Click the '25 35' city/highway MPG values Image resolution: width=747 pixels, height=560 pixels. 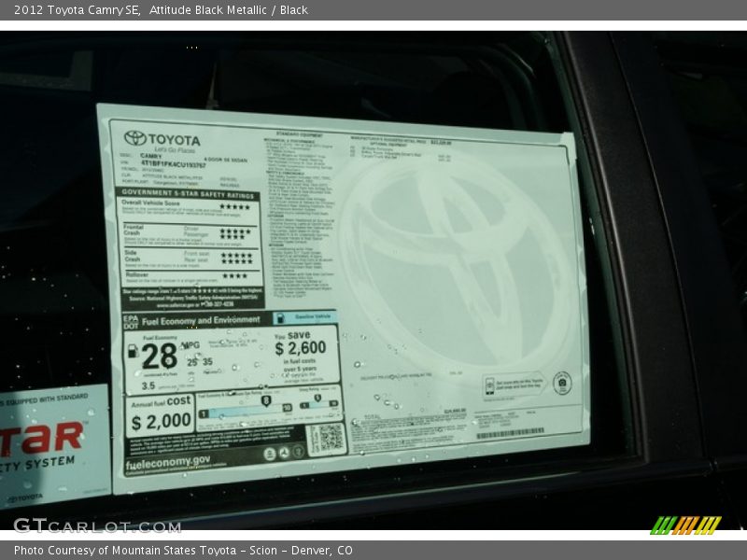coord(200,361)
